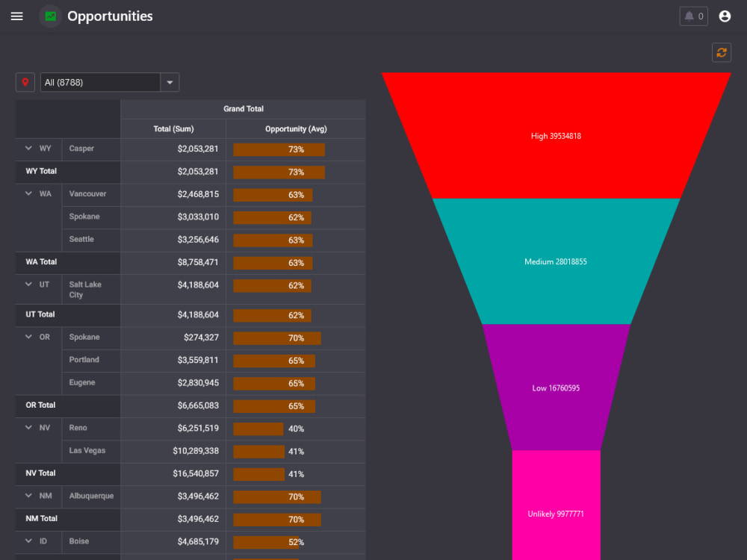This screenshot has width=747, height=560.
Task: Collapse the OR state group
Action: pos(28,337)
